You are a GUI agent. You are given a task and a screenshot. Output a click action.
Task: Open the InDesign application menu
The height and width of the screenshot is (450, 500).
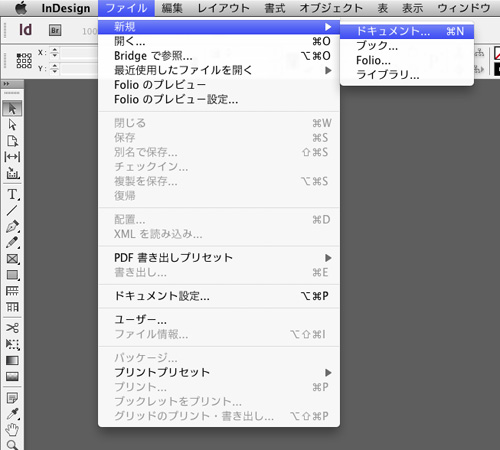point(66,8)
